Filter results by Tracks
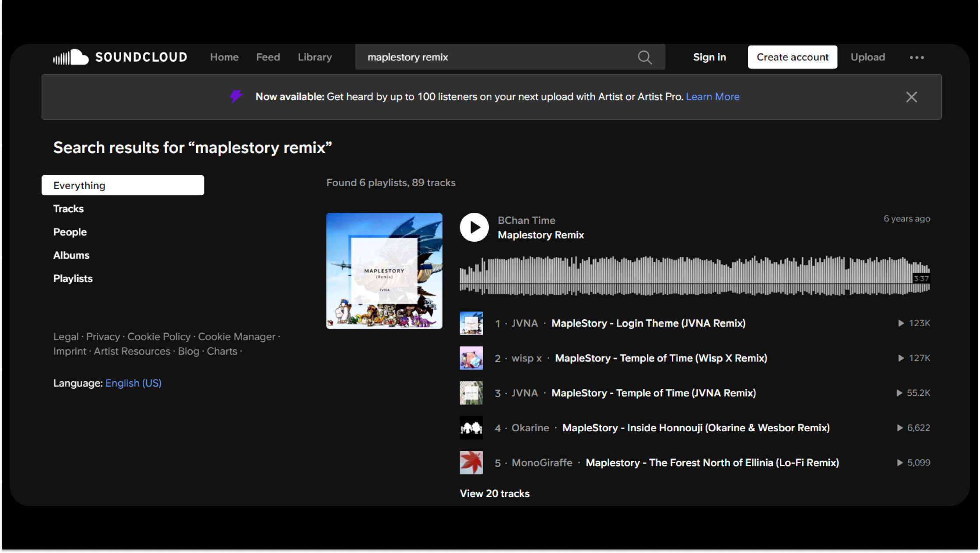Screen dimensions: 980x553 coord(68,208)
